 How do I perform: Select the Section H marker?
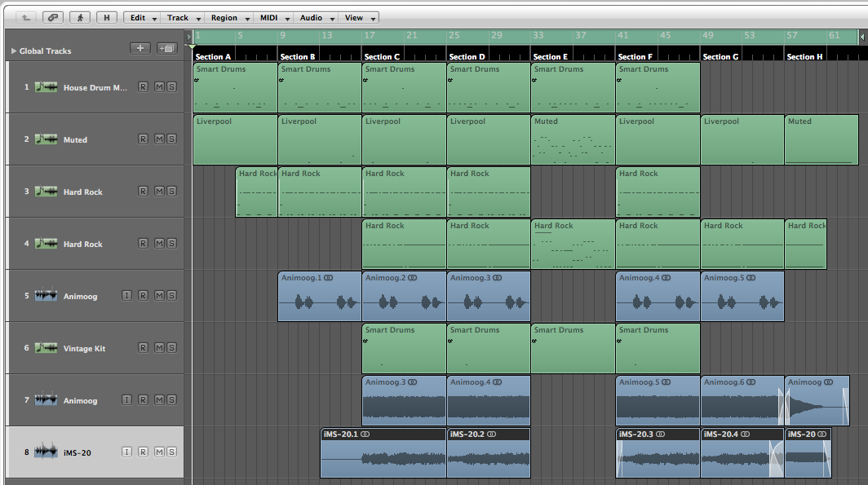(804, 57)
